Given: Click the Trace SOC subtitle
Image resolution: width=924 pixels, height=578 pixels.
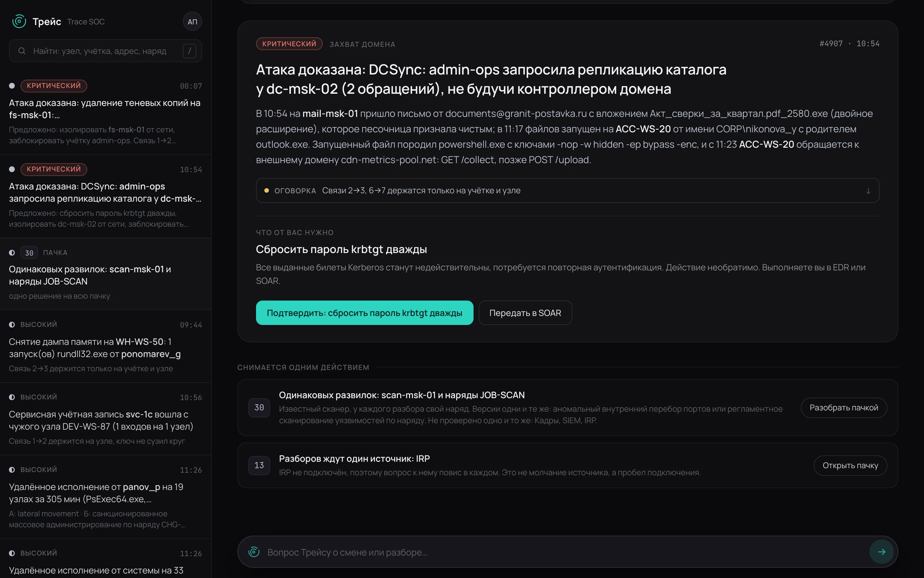Looking at the screenshot, I should (86, 22).
